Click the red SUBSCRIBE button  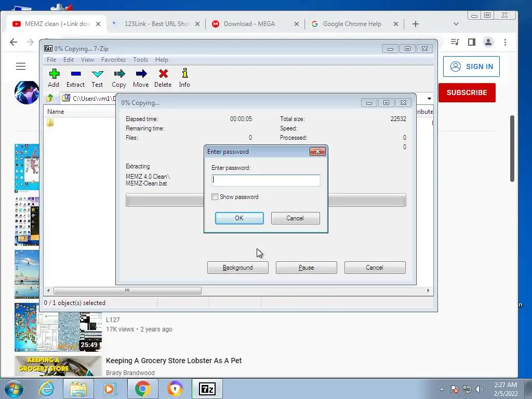467,92
